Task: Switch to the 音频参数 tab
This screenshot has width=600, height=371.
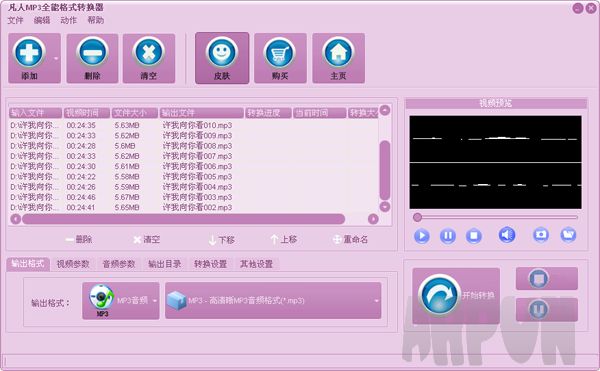Action: point(119,264)
